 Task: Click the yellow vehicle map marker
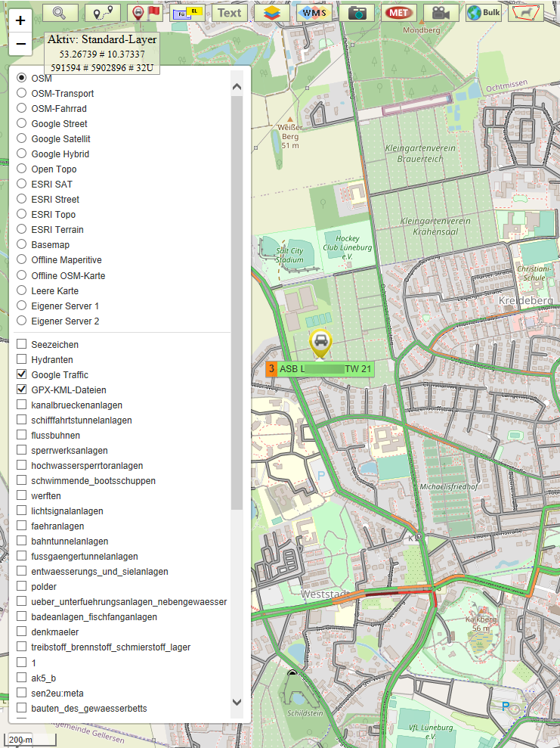pyautogui.click(x=320, y=343)
